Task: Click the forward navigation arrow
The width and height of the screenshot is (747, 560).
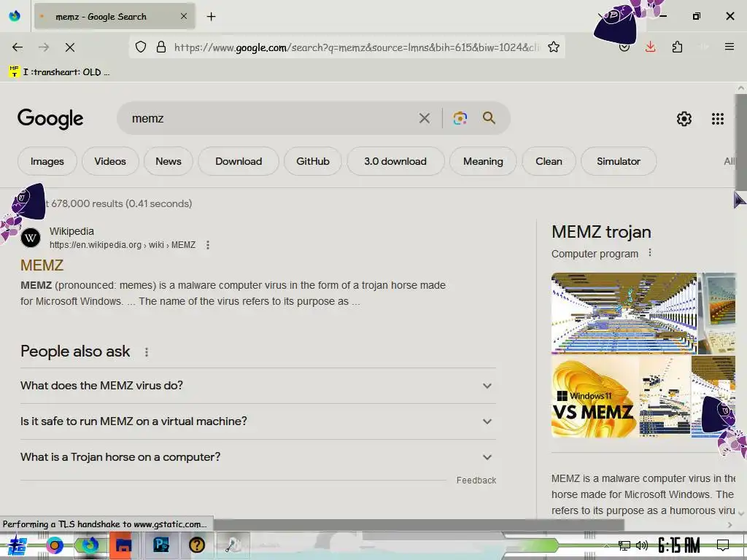Action: tap(44, 47)
